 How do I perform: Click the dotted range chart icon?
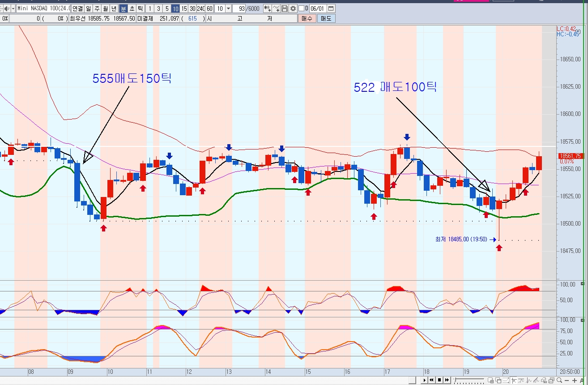tap(506, 380)
